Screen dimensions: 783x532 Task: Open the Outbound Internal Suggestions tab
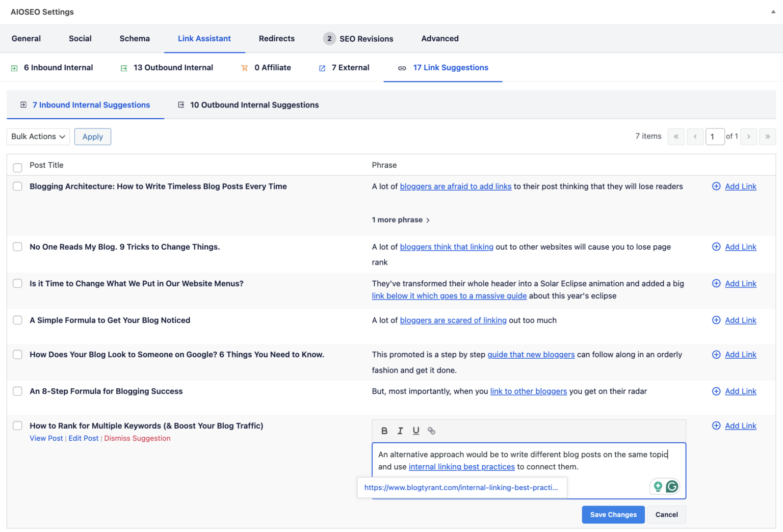(x=254, y=105)
